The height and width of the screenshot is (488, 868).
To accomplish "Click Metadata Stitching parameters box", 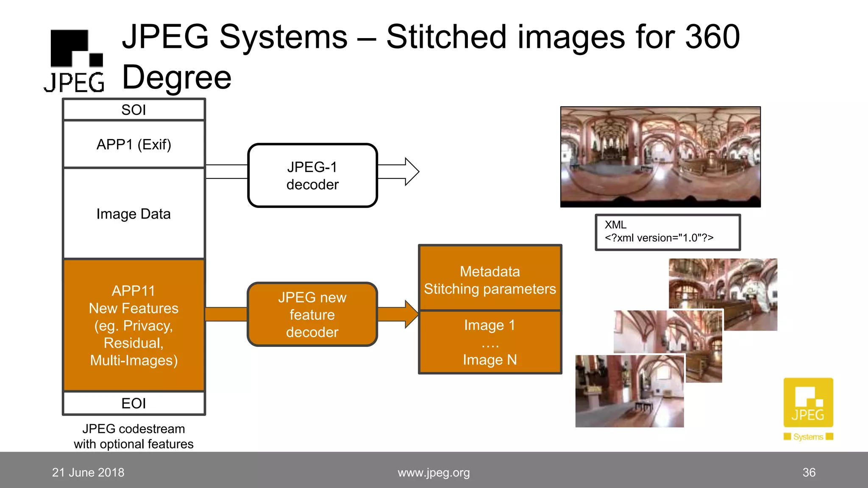I will (490, 280).
